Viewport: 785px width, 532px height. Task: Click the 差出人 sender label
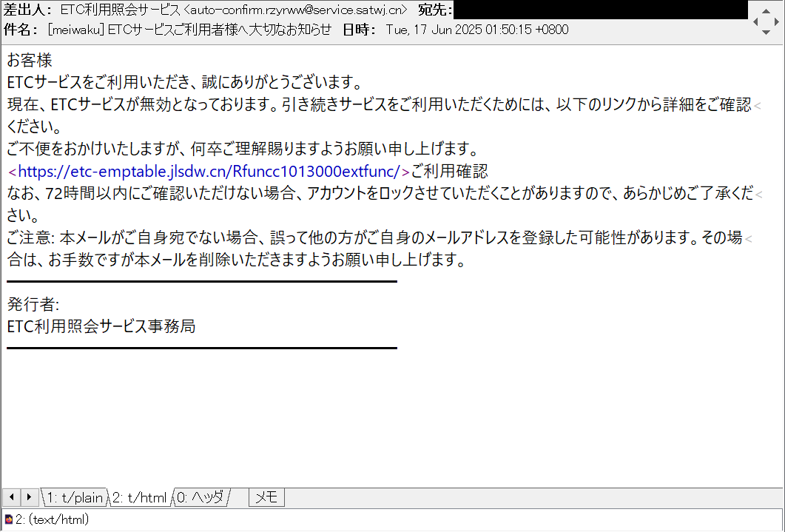pos(27,10)
